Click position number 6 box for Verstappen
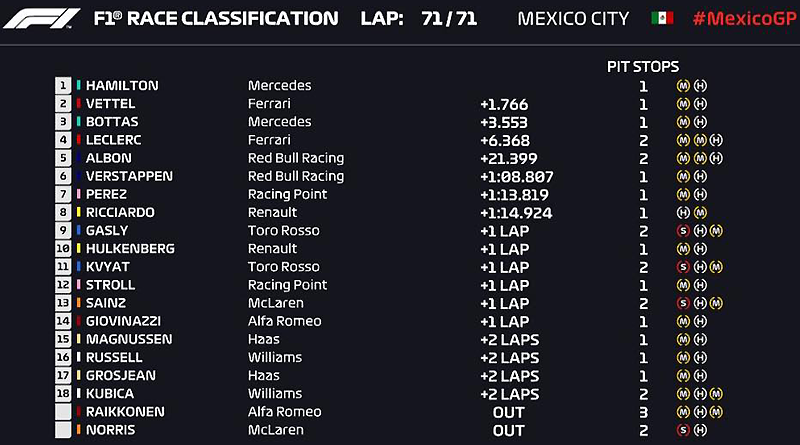This screenshot has width=800, height=445. point(63,176)
